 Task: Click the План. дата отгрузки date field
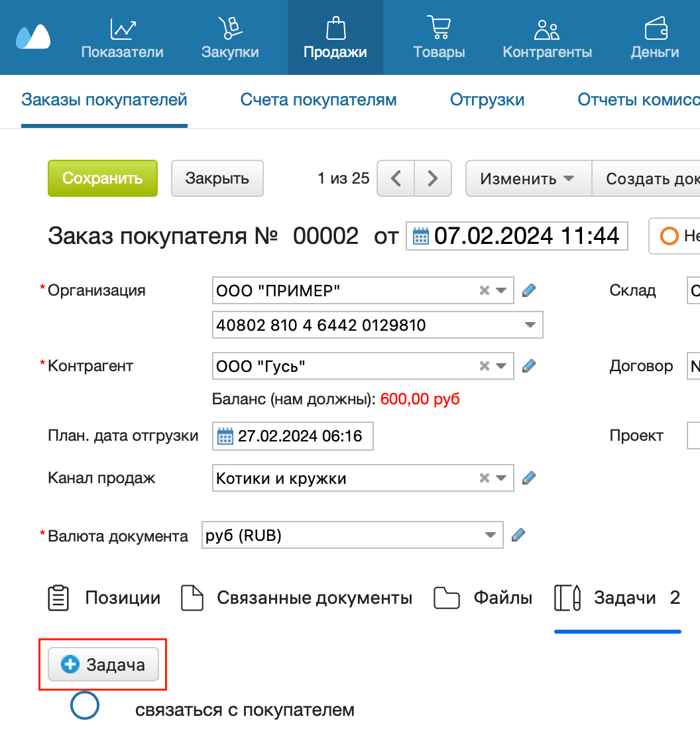point(292,435)
